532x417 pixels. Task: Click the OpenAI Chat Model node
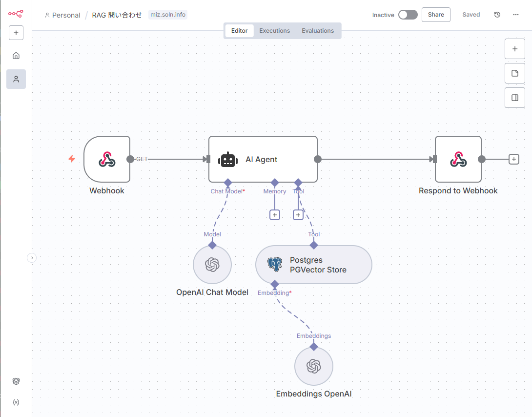pos(212,265)
